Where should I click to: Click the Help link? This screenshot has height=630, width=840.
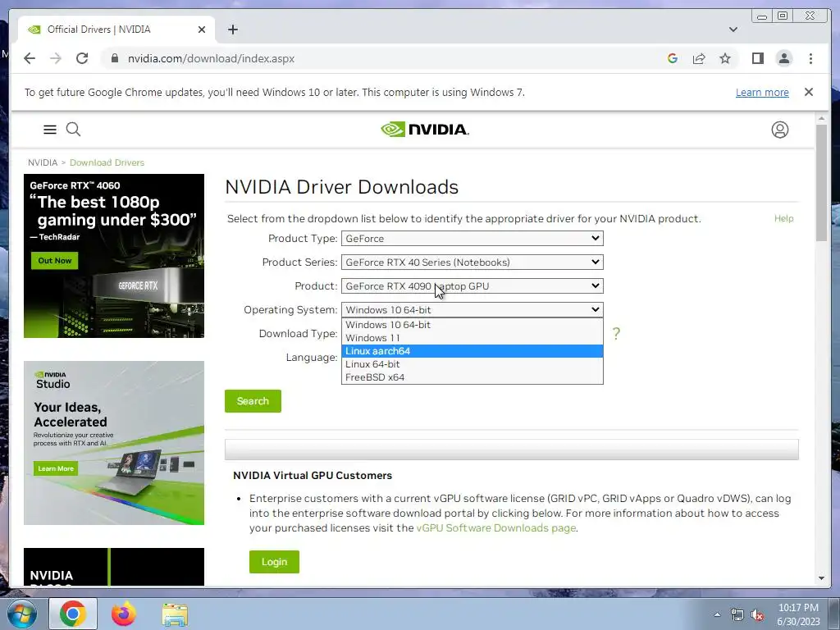[783, 218]
